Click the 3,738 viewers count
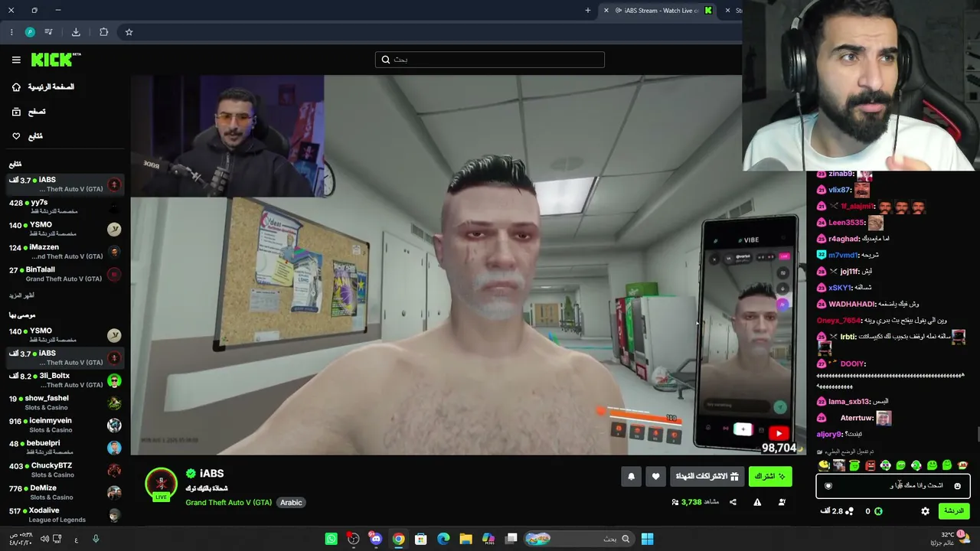Image resolution: width=980 pixels, height=551 pixels. click(695, 502)
